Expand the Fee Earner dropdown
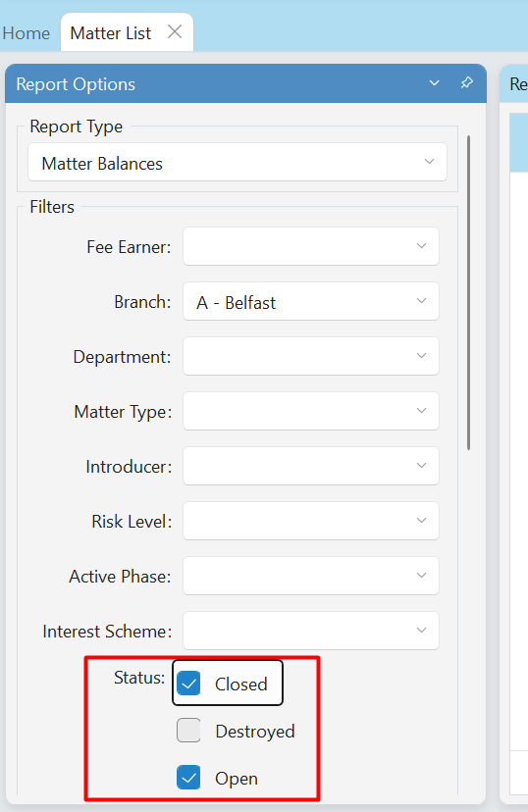Image resolution: width=528 pixels, height=812 pixels. coord(311,246)
